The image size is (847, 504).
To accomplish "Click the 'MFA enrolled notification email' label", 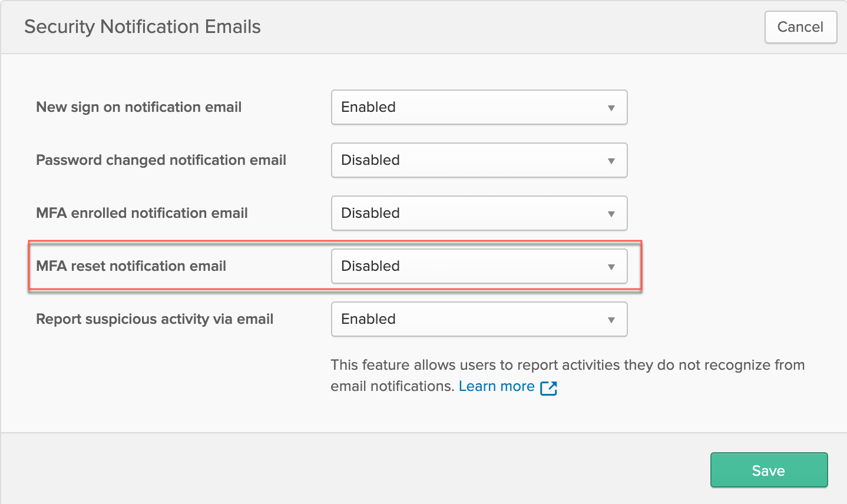I will pos(142,213).
